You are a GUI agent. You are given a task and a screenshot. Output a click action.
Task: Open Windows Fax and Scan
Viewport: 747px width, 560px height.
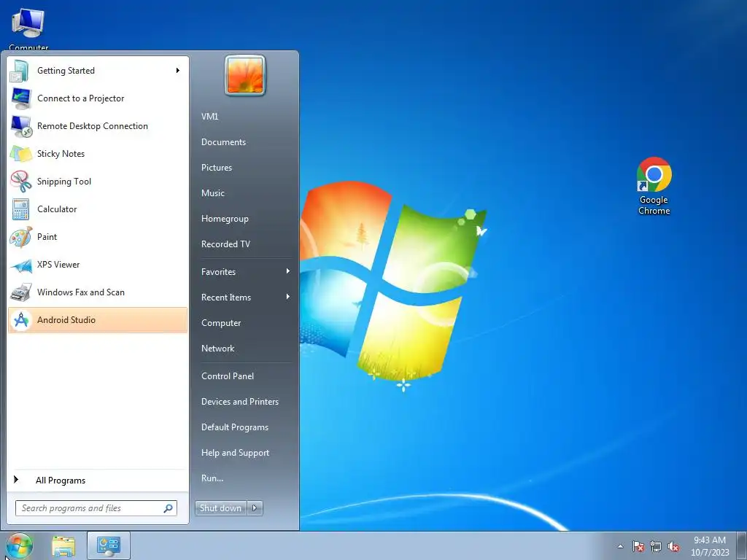point(98,292)
